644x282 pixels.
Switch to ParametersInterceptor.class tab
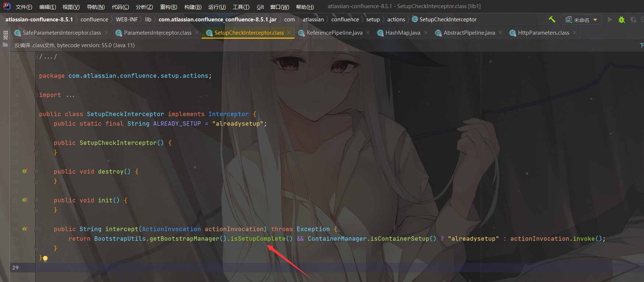[158, 33]
